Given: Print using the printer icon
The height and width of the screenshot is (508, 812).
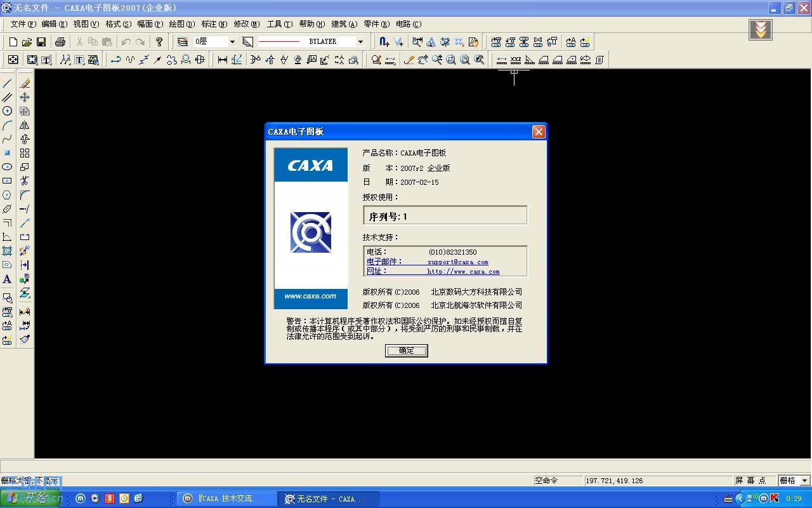Looking at the screenshot, I should tap(60, 42).
